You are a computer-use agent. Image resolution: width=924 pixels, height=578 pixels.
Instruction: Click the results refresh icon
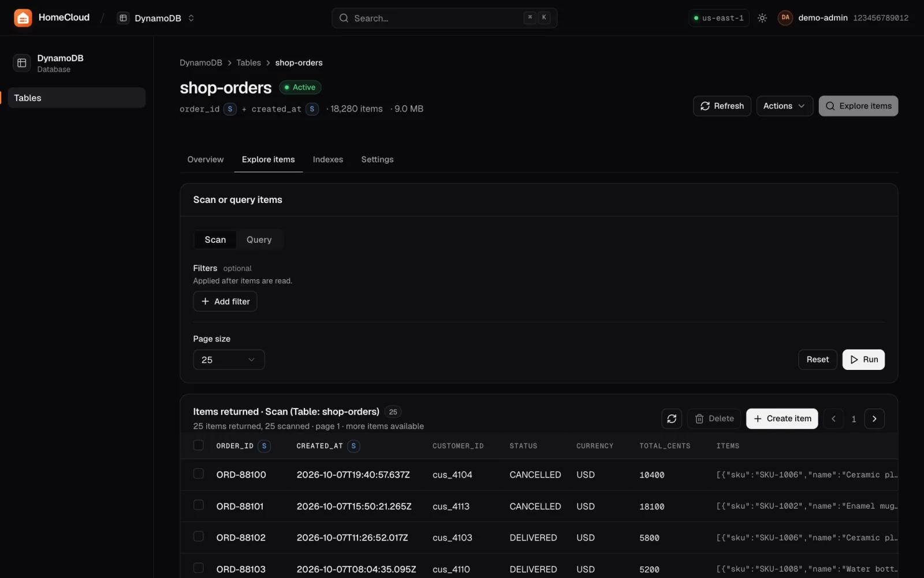click(672, 418)
